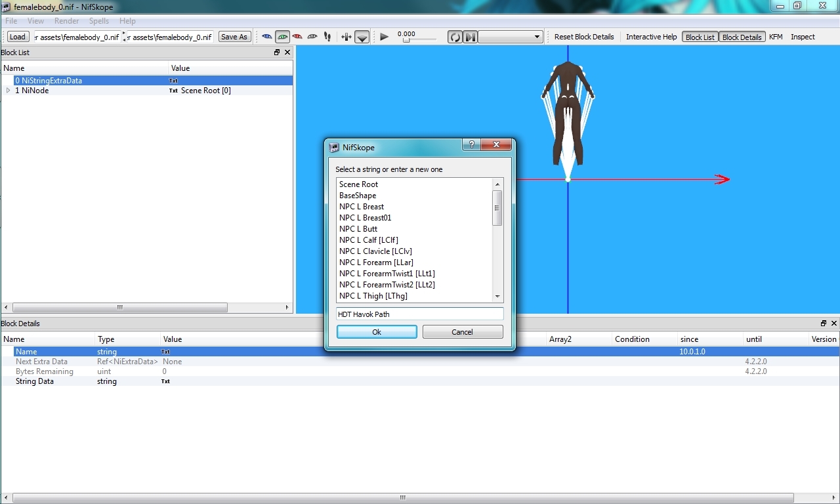
Task: Click the red eye view icon
Action: (x=297, y=37)
